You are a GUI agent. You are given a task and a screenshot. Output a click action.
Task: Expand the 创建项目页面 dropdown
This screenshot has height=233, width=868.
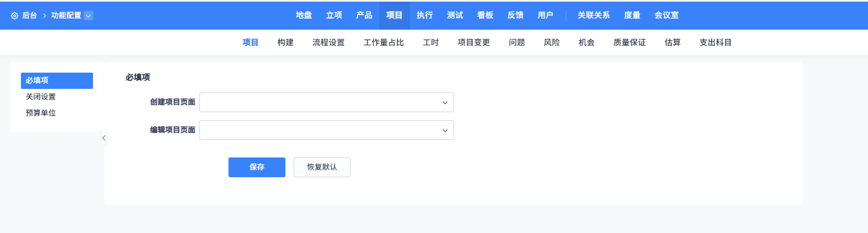pyautogui.click(x=326, y=102)
